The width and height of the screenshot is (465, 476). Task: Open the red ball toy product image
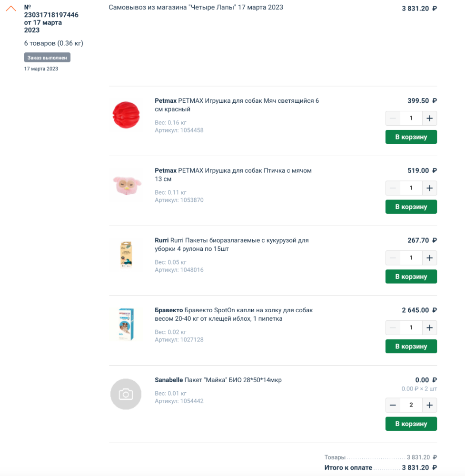tap(126, 115)
